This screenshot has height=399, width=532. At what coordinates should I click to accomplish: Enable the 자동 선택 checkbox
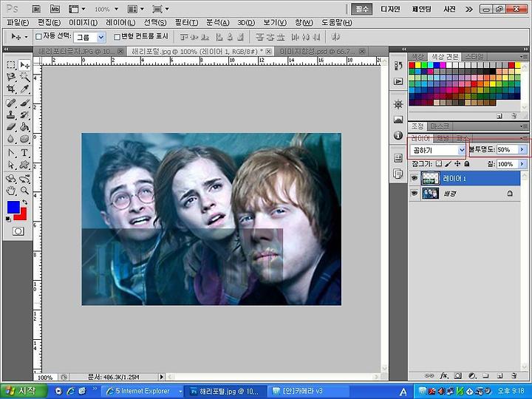tap(38, 36)
